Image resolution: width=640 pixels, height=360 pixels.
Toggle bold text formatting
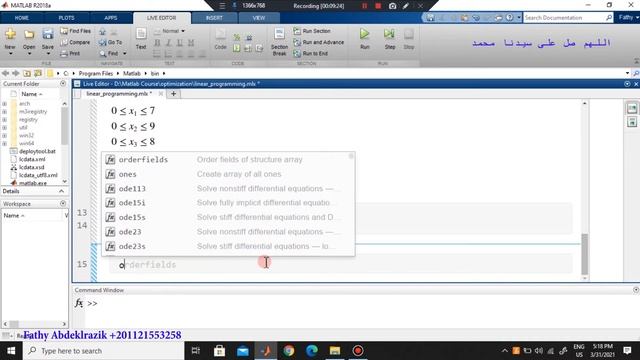click(157, 42)
